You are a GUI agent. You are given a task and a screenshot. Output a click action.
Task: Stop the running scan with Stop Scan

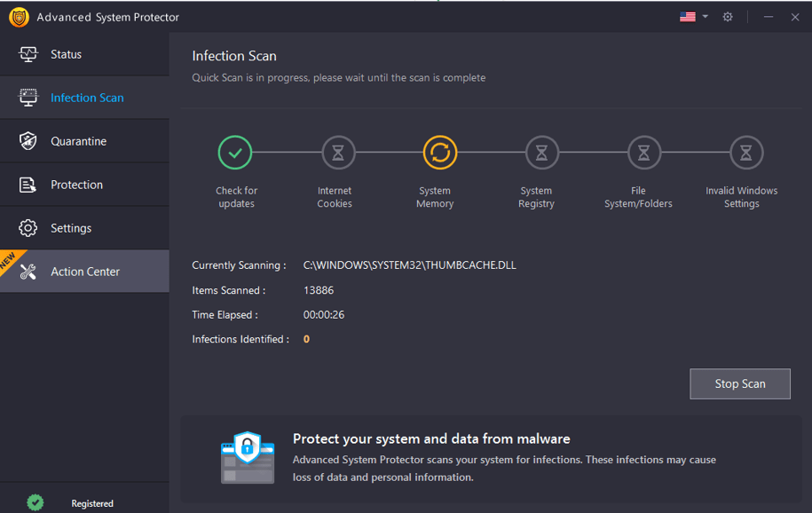pos(740,383)
